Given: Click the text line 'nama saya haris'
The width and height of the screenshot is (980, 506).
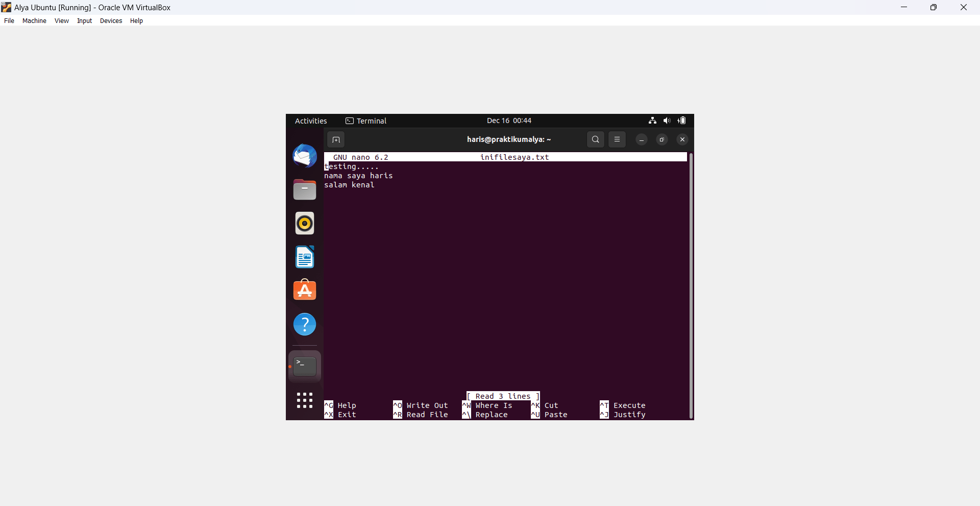Looking at the screenshot, I should [x=358, y=176].
